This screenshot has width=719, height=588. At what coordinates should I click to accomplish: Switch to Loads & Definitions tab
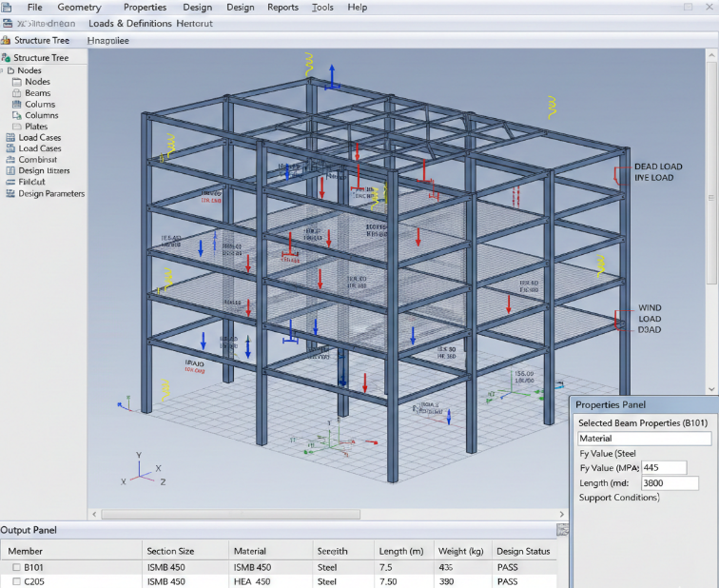[x=128, y=23]
